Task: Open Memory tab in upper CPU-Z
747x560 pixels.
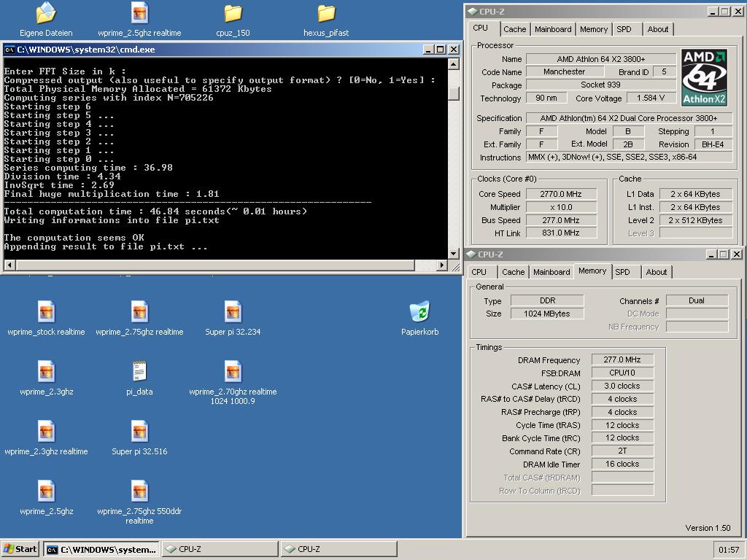Action: tap(594, 29)
